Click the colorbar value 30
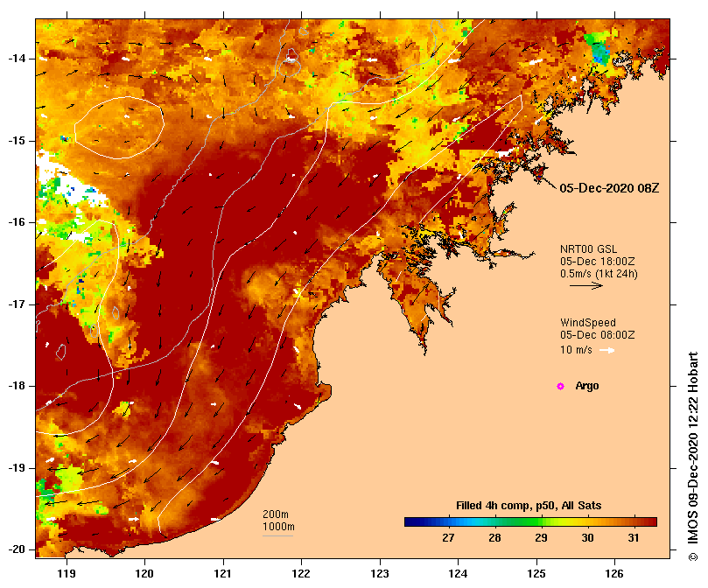708x588 pixels. tap(587, 538)
